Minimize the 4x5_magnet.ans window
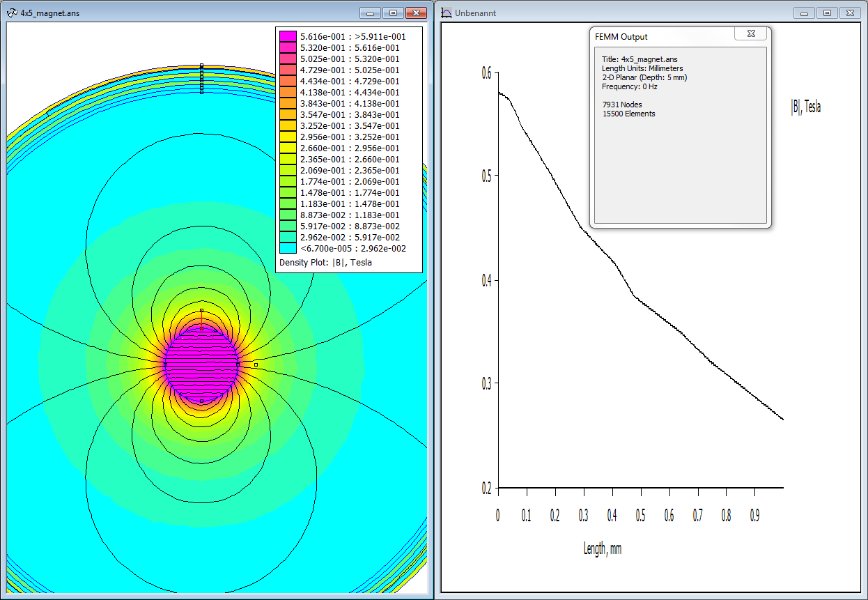 (x=371, y=13)
